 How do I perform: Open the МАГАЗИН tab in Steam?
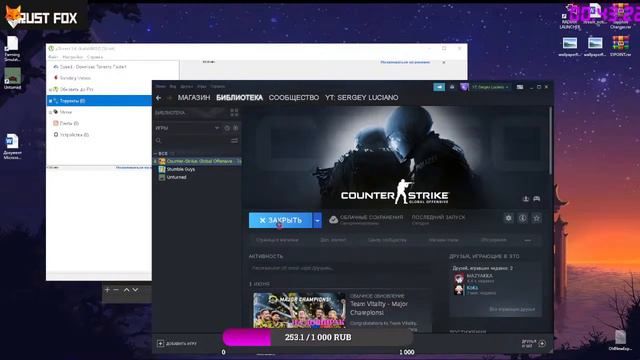194,98
